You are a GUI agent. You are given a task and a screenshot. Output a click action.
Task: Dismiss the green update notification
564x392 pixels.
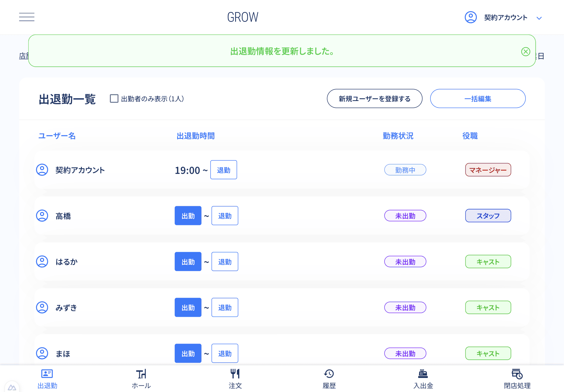pyautogui.click(x=525, y=51)
